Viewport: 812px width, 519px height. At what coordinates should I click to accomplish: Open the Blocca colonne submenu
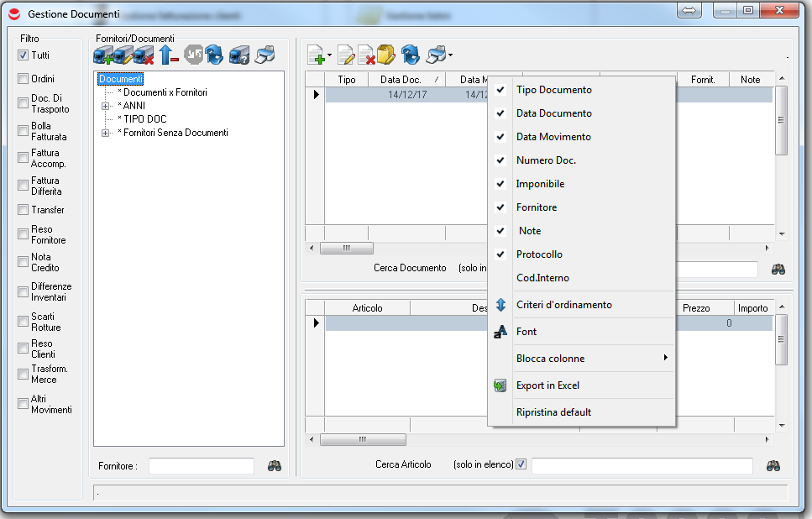(x=588, y=359)
